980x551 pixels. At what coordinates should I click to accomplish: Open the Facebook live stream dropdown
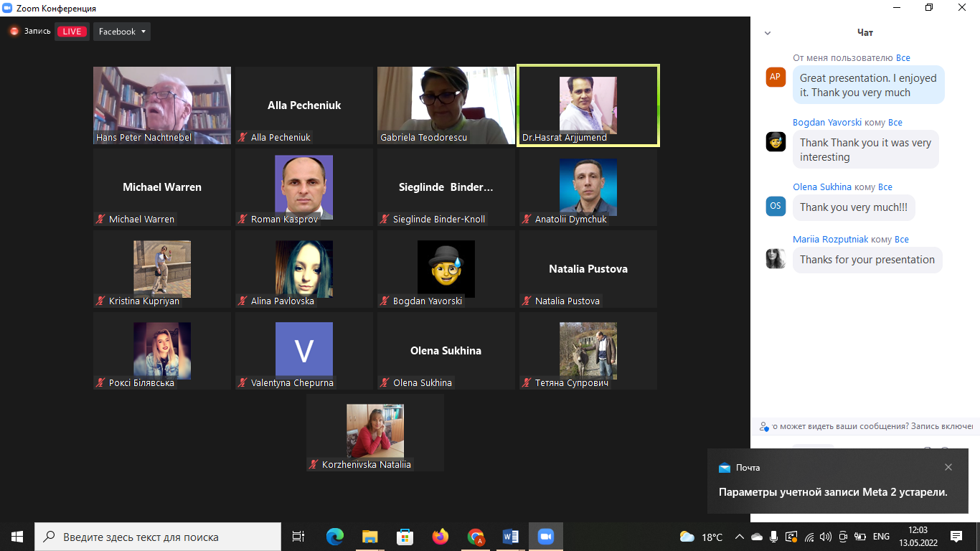[122, 32]
